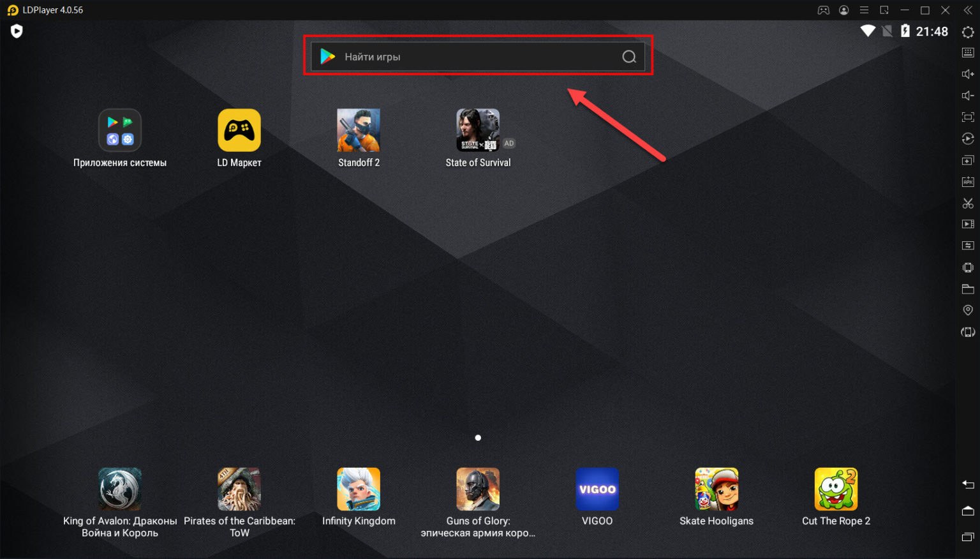Increase volume with speaker plus icon

968,74
